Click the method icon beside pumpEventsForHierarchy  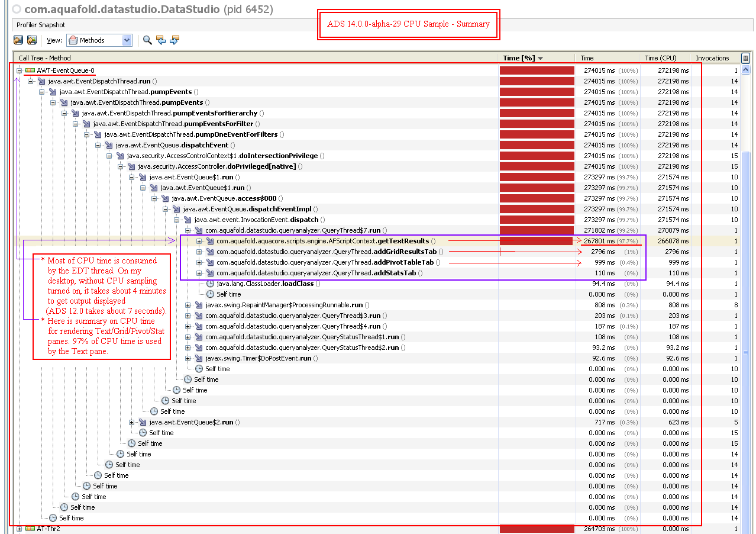coord(76,113)
